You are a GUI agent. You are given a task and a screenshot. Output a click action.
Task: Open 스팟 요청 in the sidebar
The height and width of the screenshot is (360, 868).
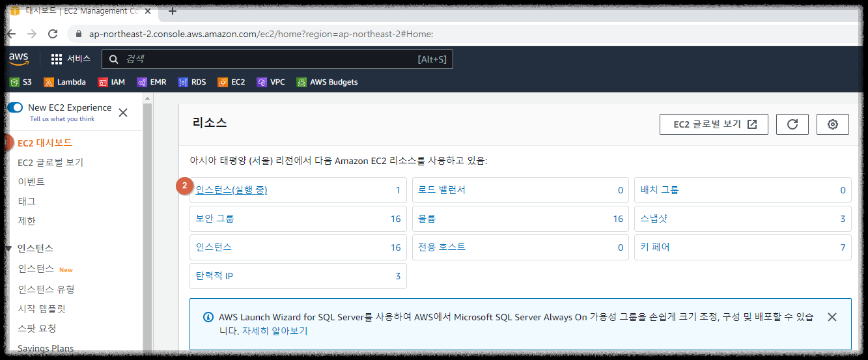[37, 327]
